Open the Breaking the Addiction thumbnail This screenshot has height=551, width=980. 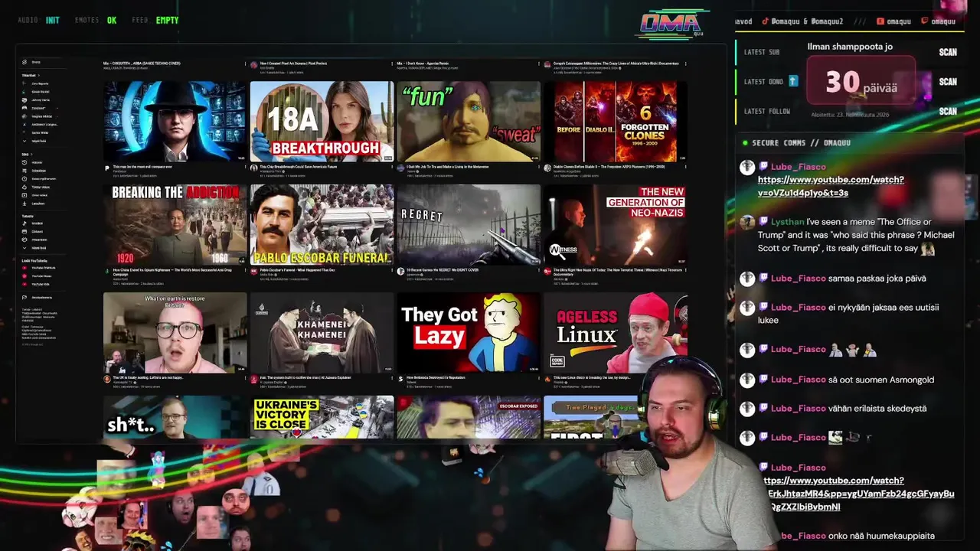point(175,225)
